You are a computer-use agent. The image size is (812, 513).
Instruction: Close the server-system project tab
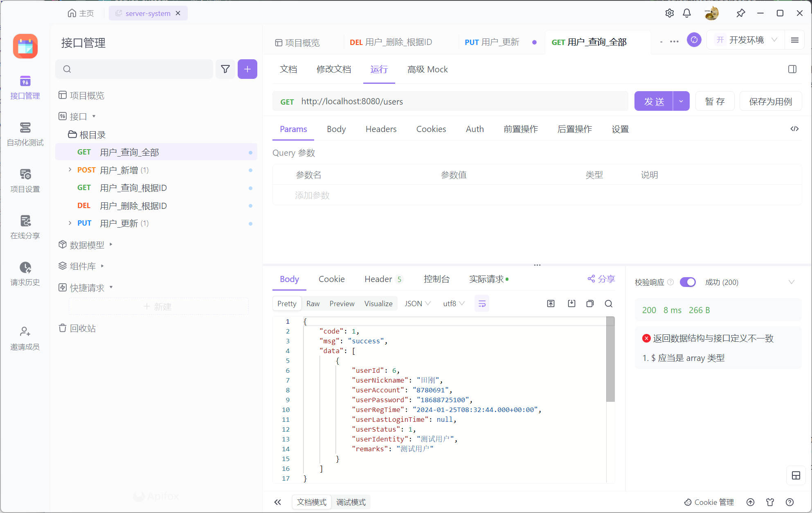click(x=178, y=13)
